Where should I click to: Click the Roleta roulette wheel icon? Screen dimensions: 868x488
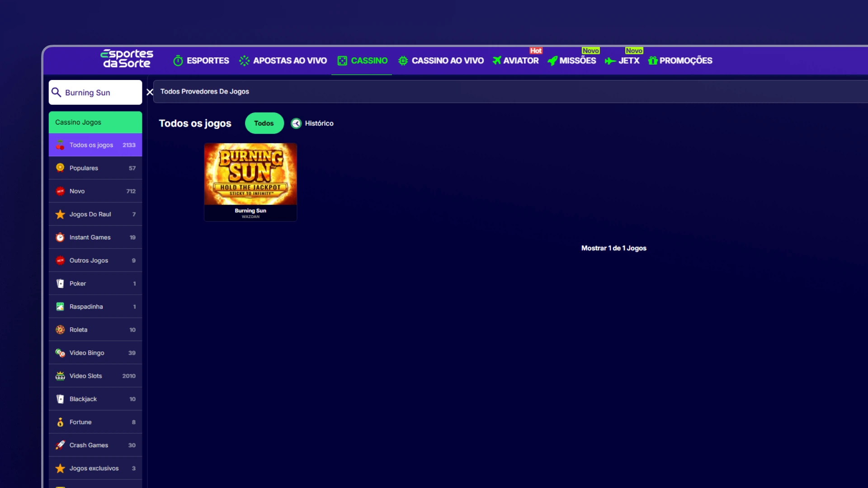(x=60, y=330)
